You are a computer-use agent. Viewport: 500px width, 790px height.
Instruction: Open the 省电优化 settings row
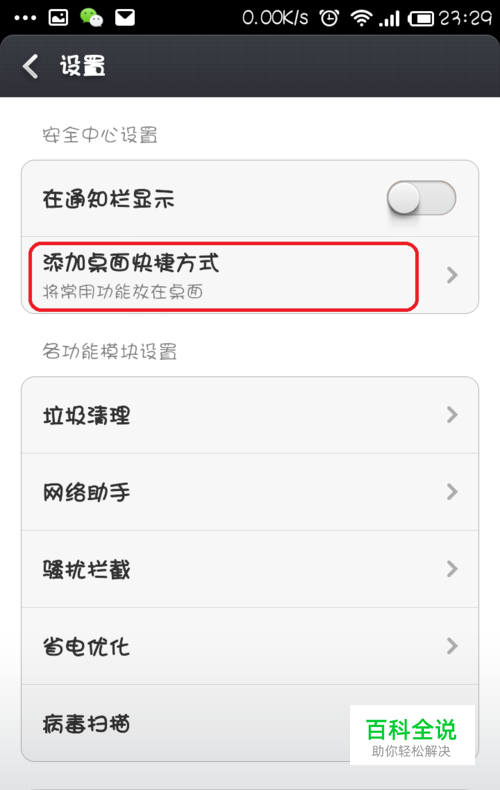(x=250, y=646)
